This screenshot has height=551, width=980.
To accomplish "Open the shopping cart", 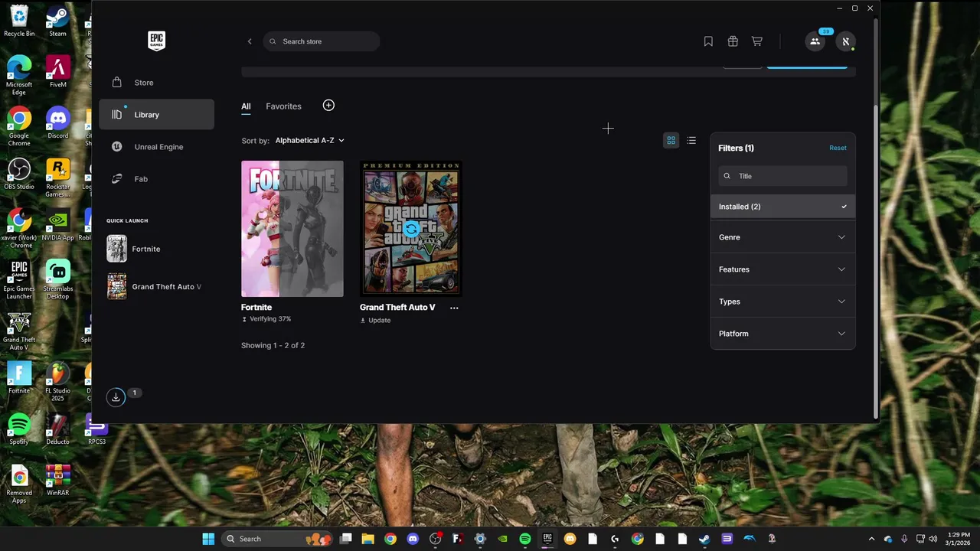I will click(x=756, y=41).
